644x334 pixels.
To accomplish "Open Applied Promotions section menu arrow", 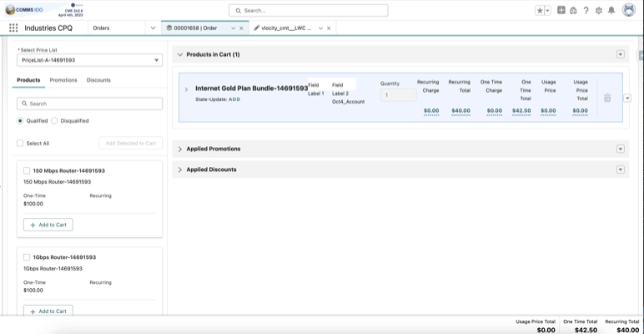I will pyautogui.click(x=621, y=149).
